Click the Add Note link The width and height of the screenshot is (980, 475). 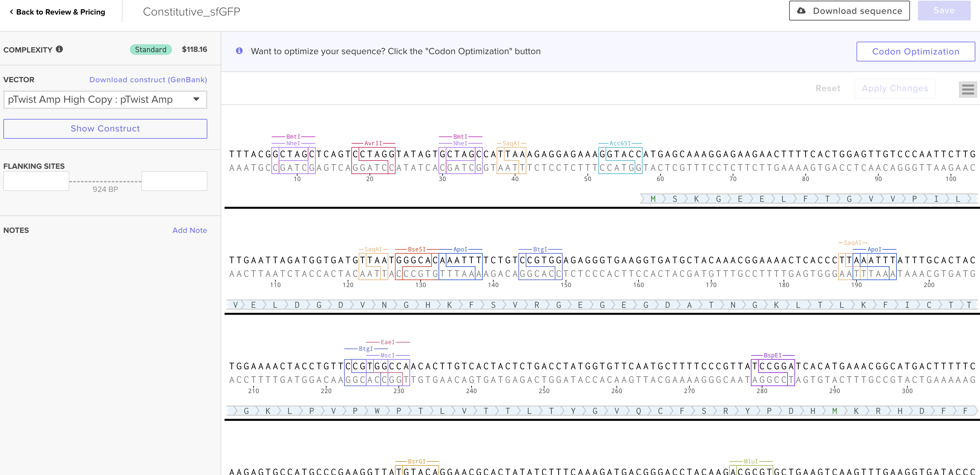coord(190,230)
